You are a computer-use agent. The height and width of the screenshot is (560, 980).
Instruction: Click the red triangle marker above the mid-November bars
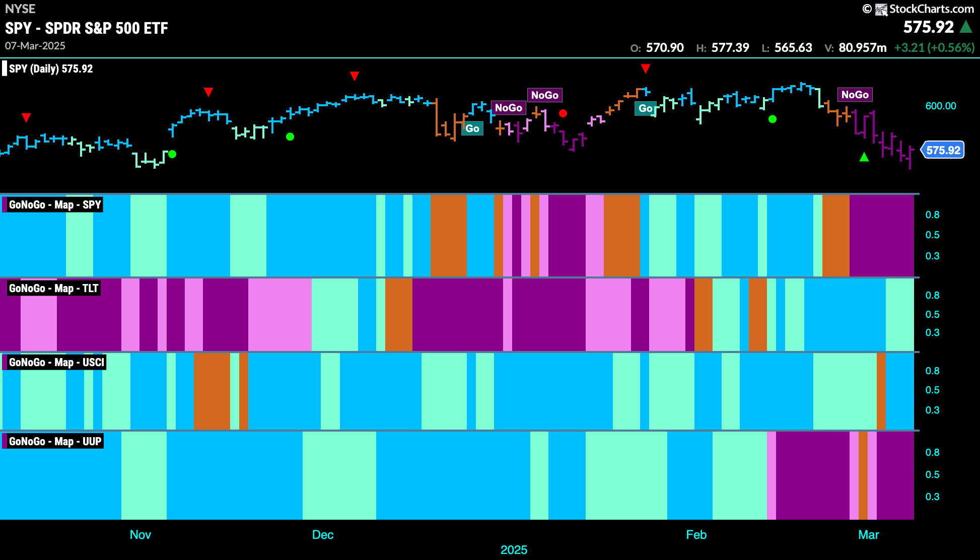point(208,92)
